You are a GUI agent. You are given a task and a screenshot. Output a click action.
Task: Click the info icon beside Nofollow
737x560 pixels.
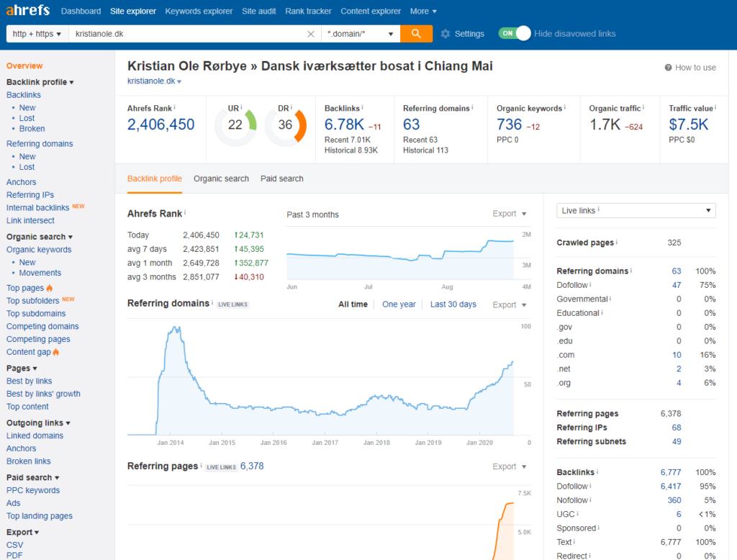pyautogui.click(x=591, y=500)
